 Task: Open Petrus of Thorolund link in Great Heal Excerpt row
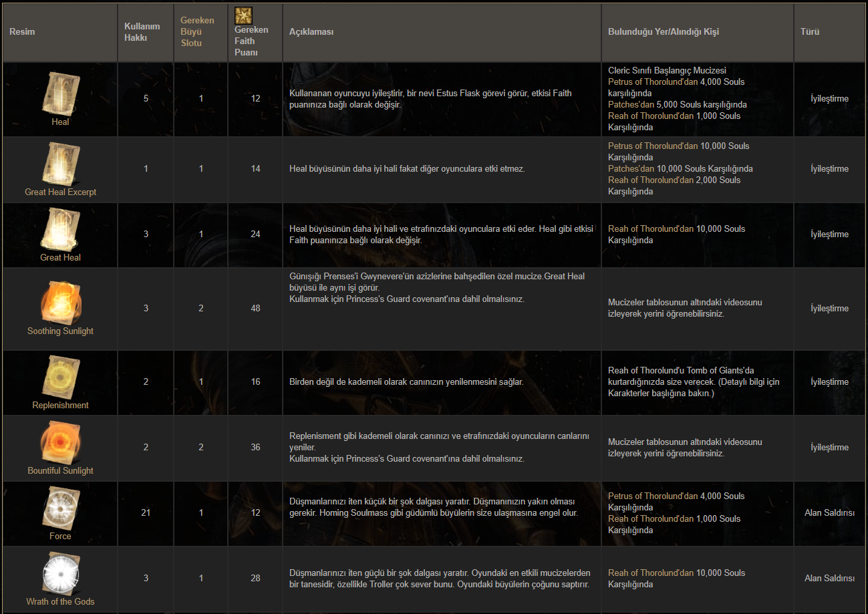(652, 146)
